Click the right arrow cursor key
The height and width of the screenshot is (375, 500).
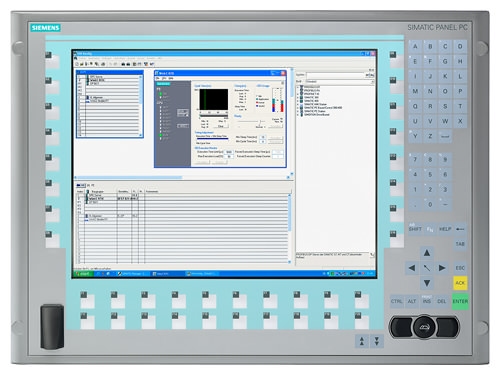click(x=442, y=268)
